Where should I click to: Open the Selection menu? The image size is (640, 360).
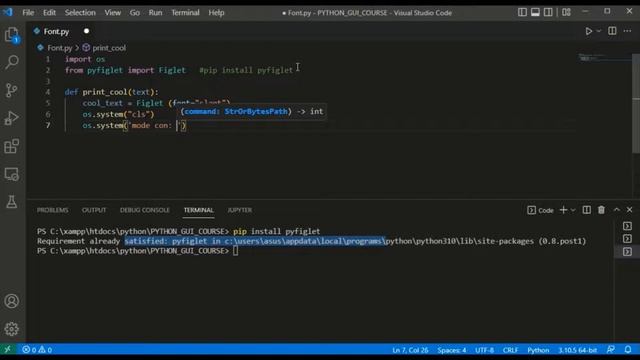[x=80, y=13]
